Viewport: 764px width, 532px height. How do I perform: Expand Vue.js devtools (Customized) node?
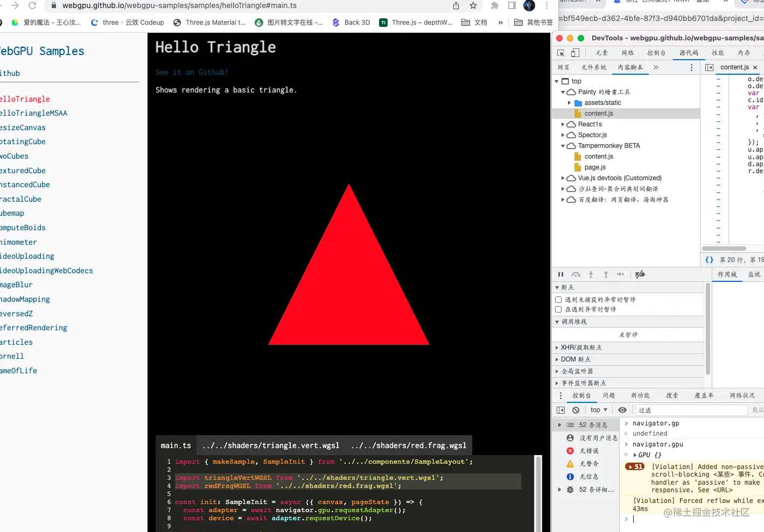(563, 178)
